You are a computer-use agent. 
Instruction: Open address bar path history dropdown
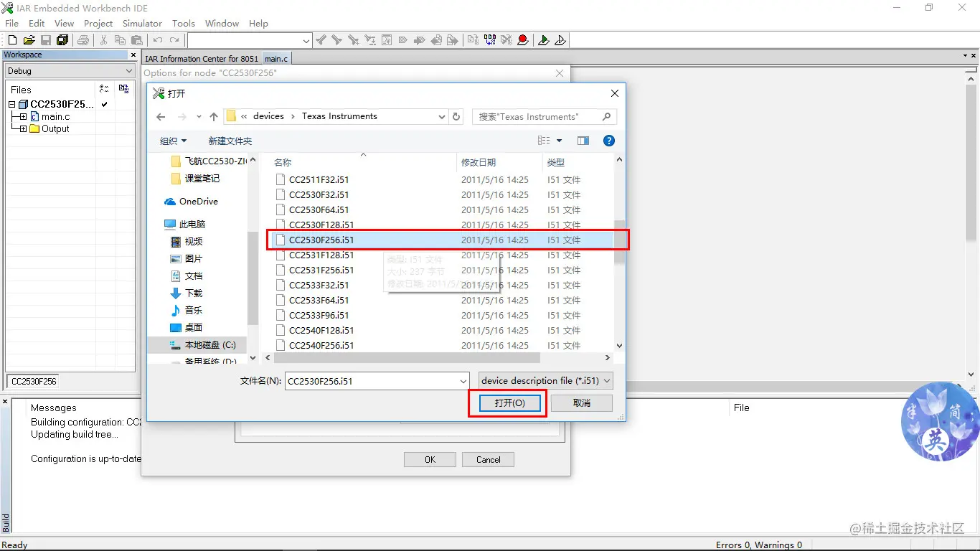pos(441,116)
